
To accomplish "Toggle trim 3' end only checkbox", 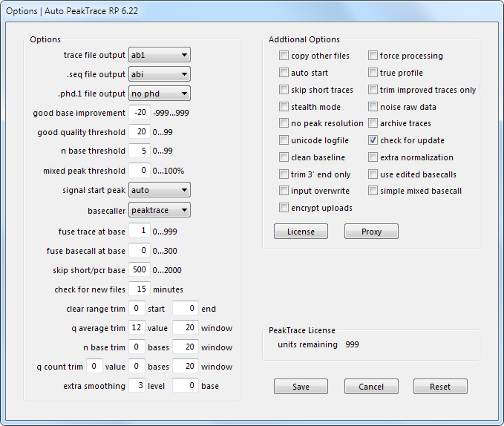I will (284, 174).
